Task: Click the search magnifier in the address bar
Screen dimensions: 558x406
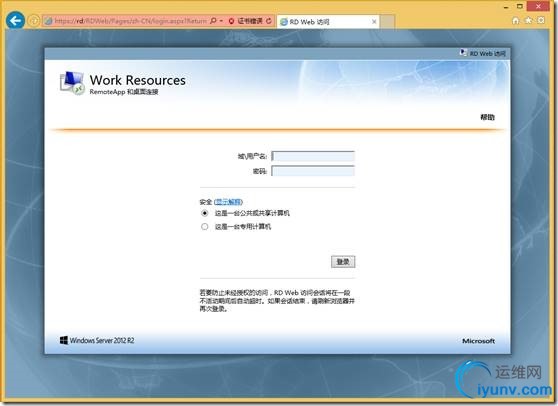Action: 213,21
